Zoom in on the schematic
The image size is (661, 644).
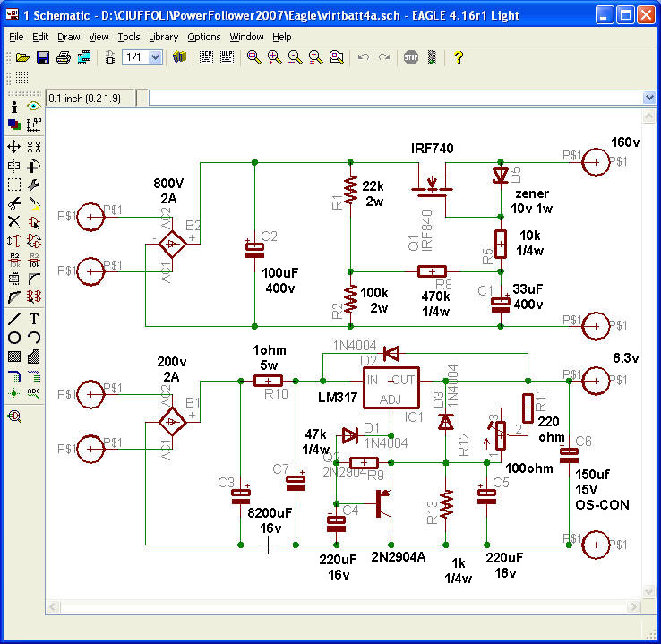[x=274, y=57]
